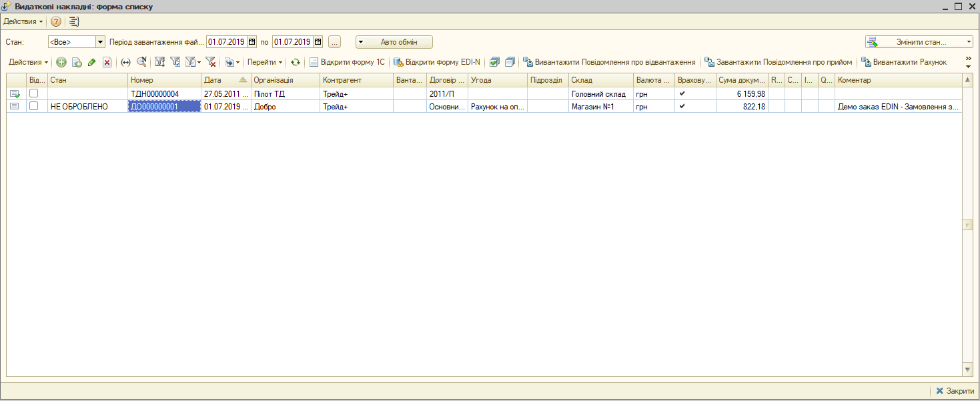Image resolution: width=980 pixels, height=401 pixels.
Task: Open calendar for period end date
Action: click(318, 42)
